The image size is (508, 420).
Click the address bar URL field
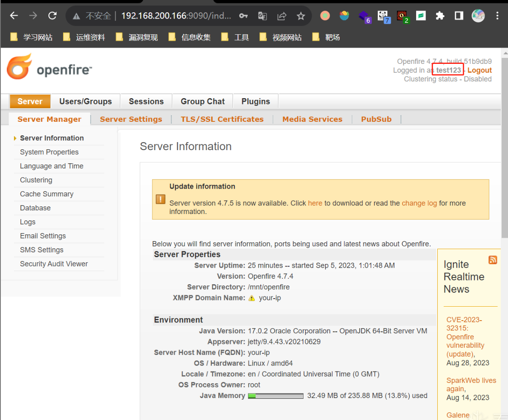(x=177, y=16)
